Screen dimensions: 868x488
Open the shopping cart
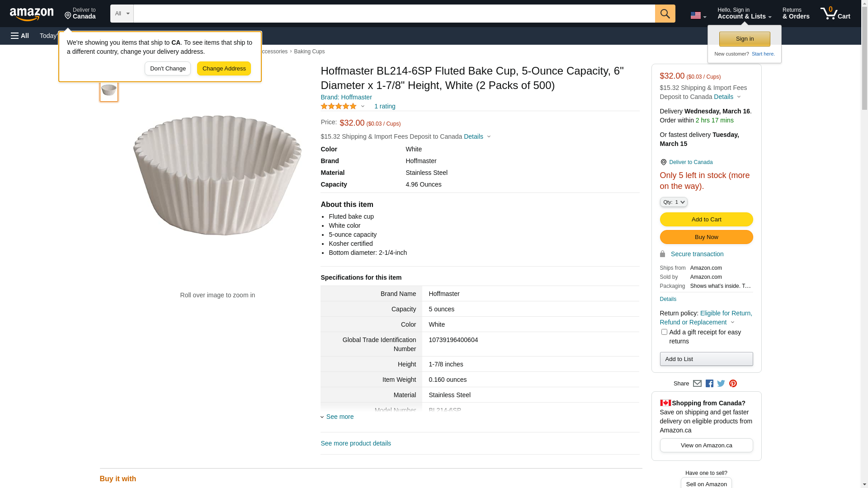point(835,14)
